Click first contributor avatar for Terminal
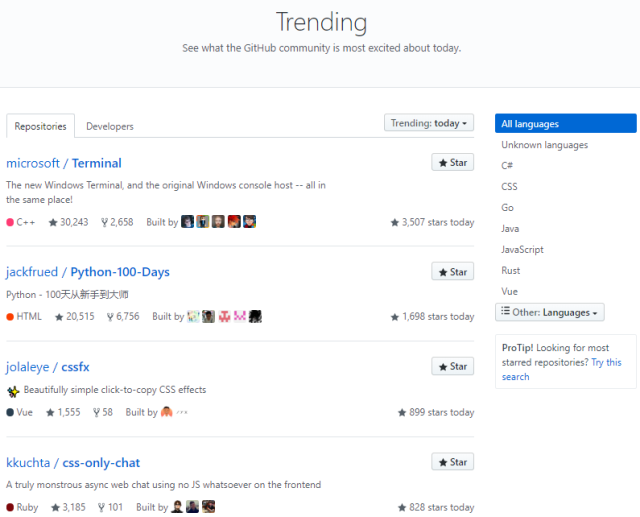This screenshot has width=640, height=517. pos(187,222)
